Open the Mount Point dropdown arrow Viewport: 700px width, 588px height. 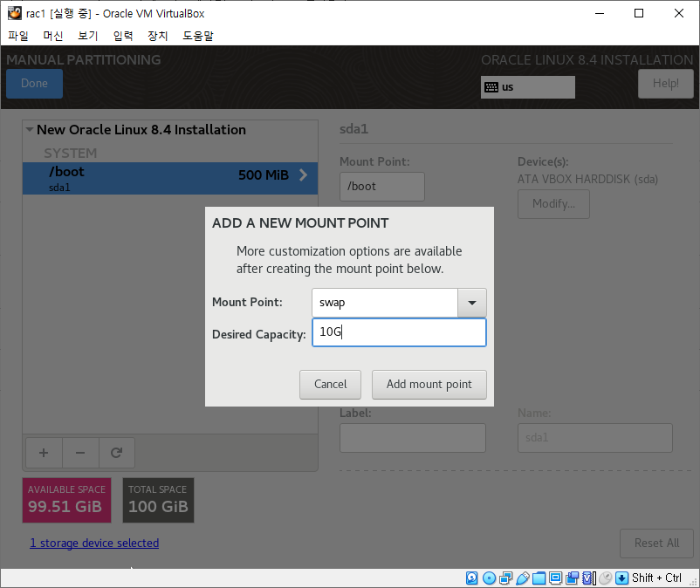coord(472,303)
